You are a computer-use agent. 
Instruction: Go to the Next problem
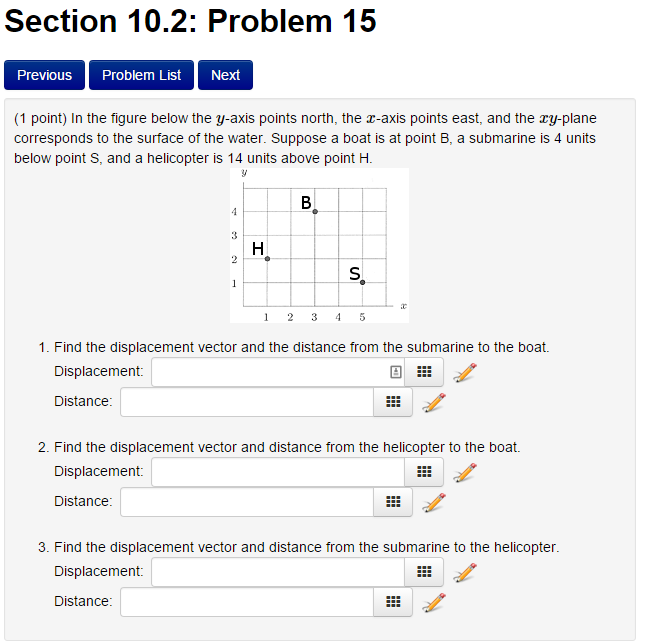click(x=225, y=75)
